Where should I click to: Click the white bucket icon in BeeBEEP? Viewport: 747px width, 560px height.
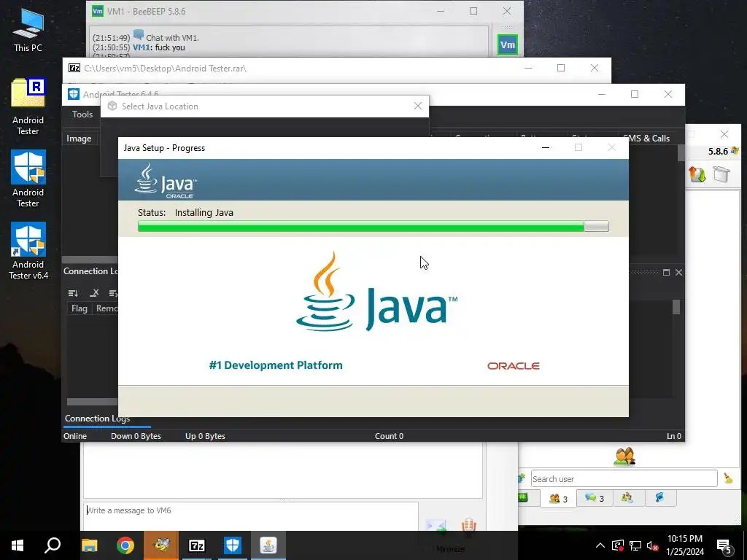click(x=721, y=174)
